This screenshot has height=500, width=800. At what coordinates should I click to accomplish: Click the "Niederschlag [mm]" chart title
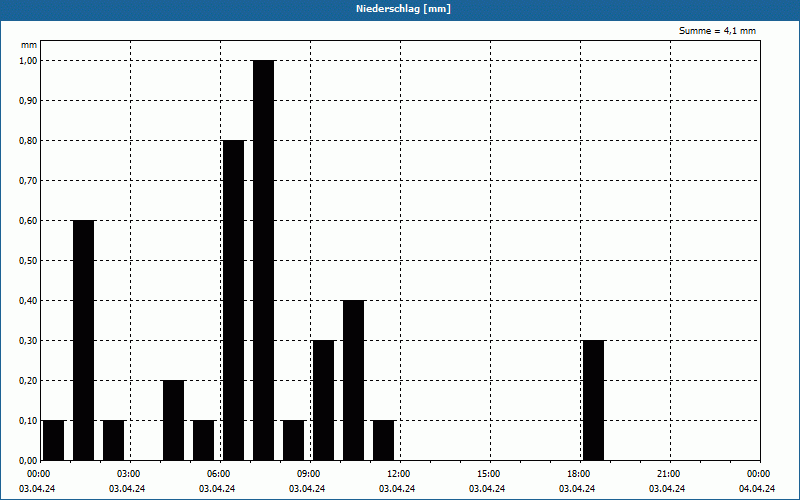[403, 9]
